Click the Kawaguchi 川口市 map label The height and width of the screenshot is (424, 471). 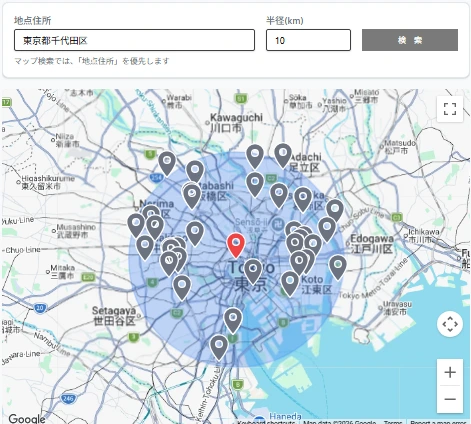pyautogui.click(x=236, y=123)
